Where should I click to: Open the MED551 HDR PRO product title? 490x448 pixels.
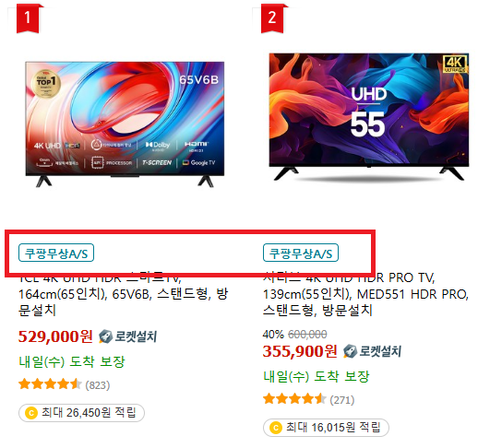[365, 294]
